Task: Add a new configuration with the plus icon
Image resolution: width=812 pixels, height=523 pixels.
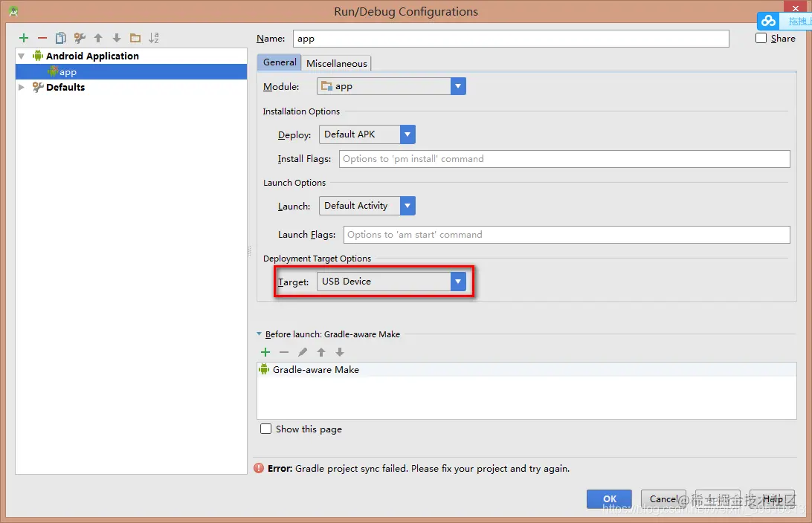Action: (x=23, y=38)
